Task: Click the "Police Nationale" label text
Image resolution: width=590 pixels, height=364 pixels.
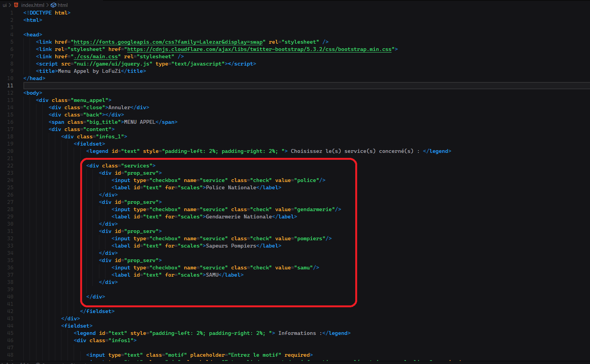Action: pos(231,188)
